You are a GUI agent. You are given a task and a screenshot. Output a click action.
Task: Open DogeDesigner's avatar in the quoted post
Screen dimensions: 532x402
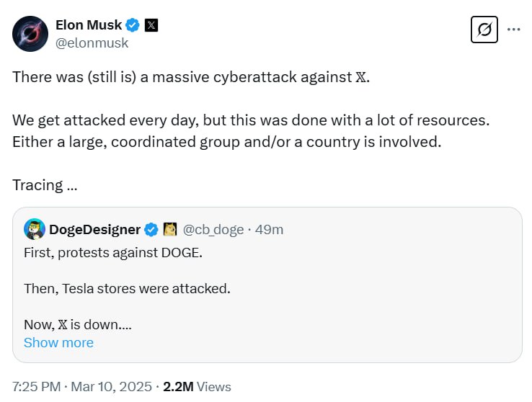click(35, 229)
